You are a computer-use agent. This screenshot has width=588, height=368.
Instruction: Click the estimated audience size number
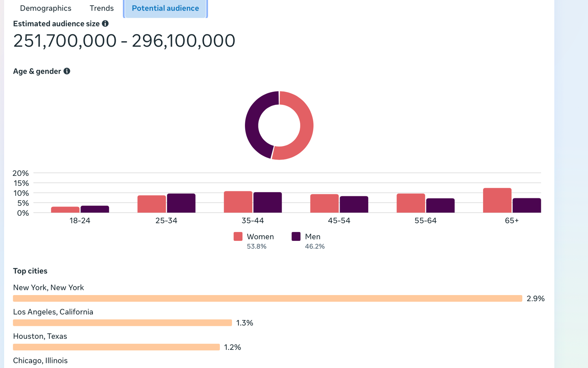click(x=124, y=41)
